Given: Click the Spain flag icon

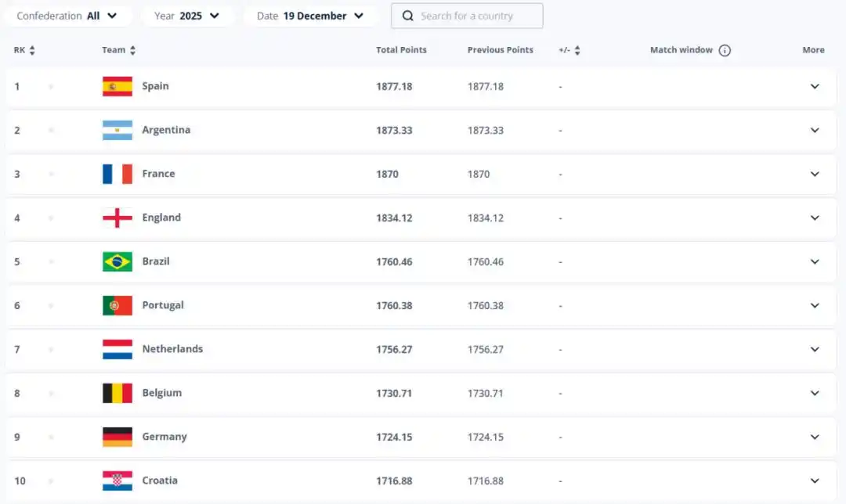Looking at the screenshot, I should click(x=117, y=86).
